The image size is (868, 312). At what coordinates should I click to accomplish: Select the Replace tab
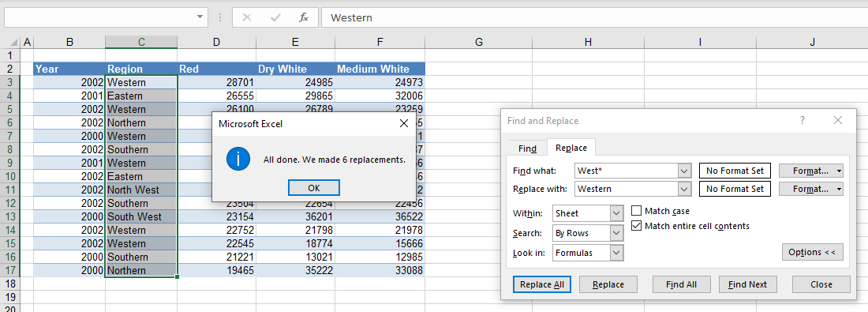(x=571, y=148)
